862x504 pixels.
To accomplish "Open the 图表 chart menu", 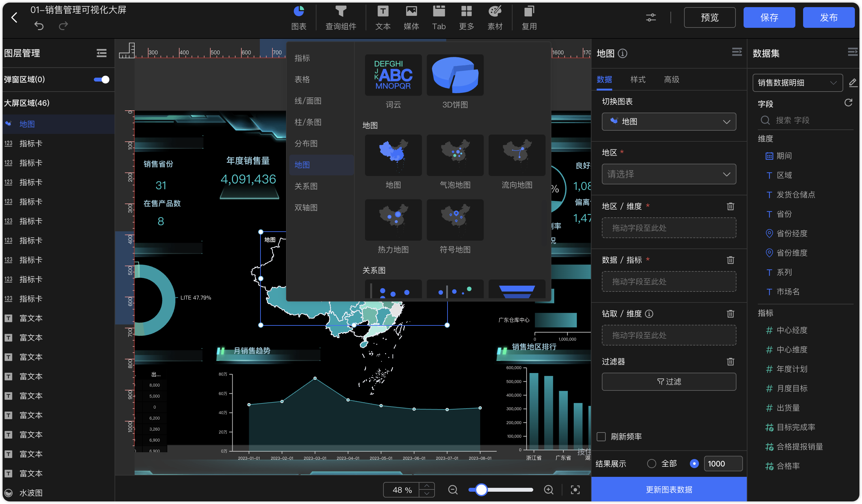I will click(299, 18).
